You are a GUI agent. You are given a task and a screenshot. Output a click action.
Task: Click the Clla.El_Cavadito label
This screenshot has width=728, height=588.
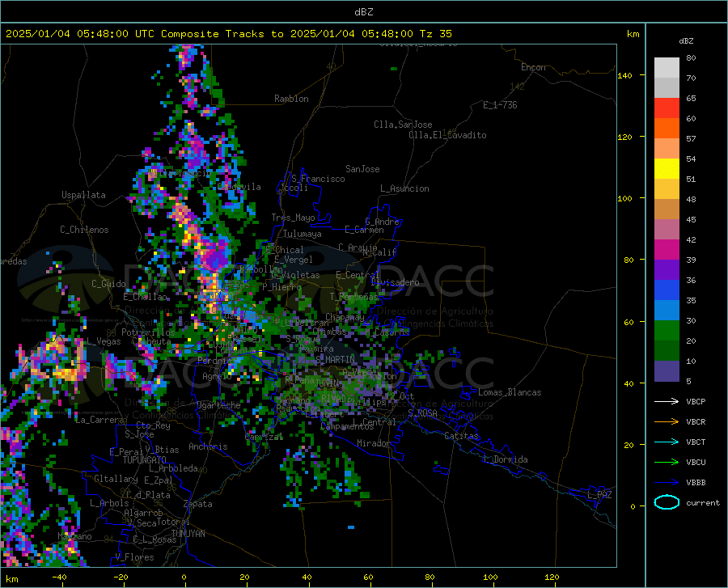[x=447, y=135]
